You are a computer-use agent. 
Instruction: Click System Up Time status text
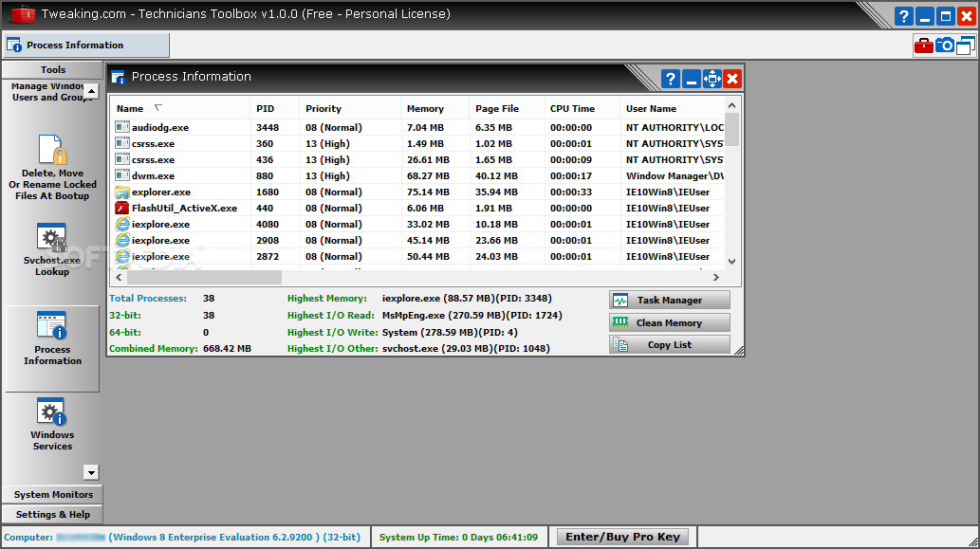tap(458, 537)
